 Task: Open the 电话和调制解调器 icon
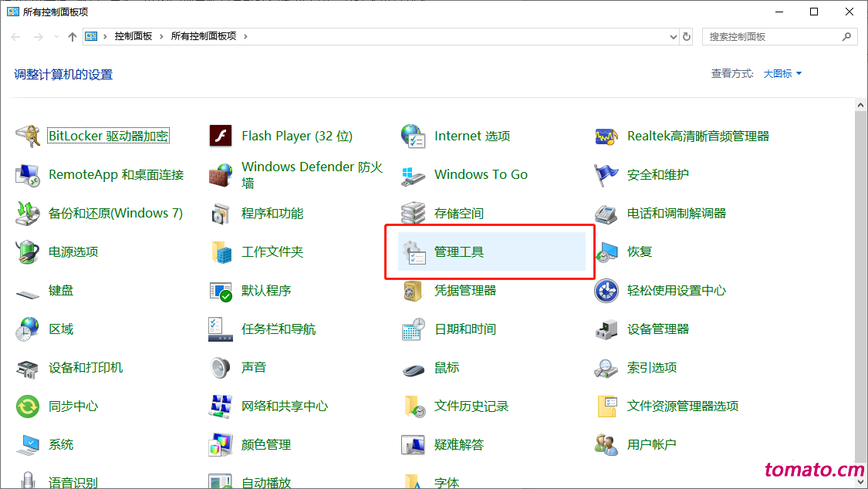click(x=606, y=214)
